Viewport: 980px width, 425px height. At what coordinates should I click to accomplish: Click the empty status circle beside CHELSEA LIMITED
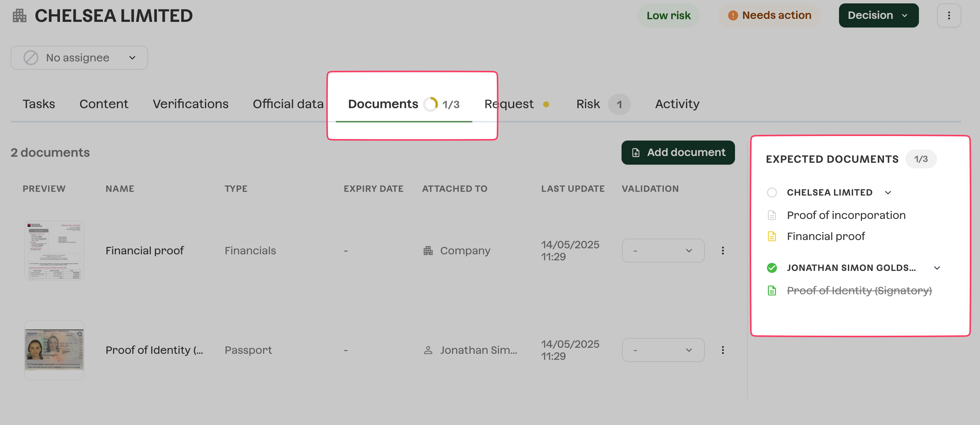(772, 193)
